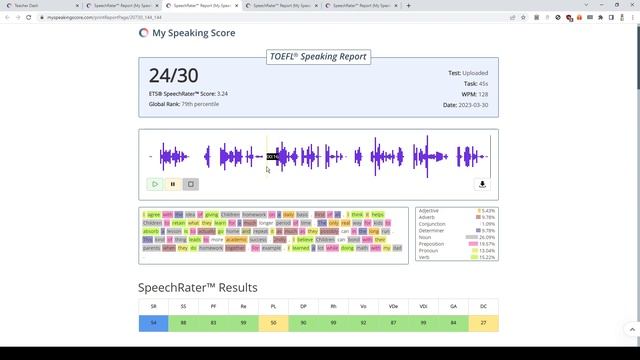Click the PF score cell 83
640x360 pixels.
[x=213, y=323]
